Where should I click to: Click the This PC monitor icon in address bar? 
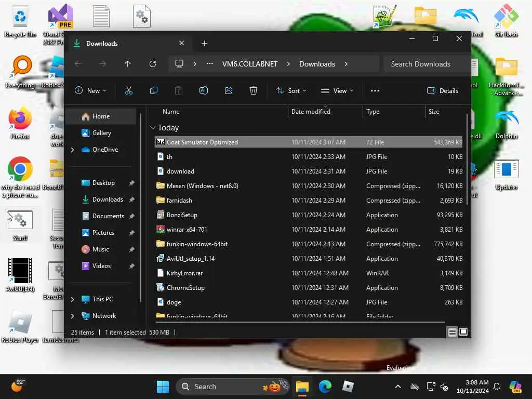tap(179, 64)
